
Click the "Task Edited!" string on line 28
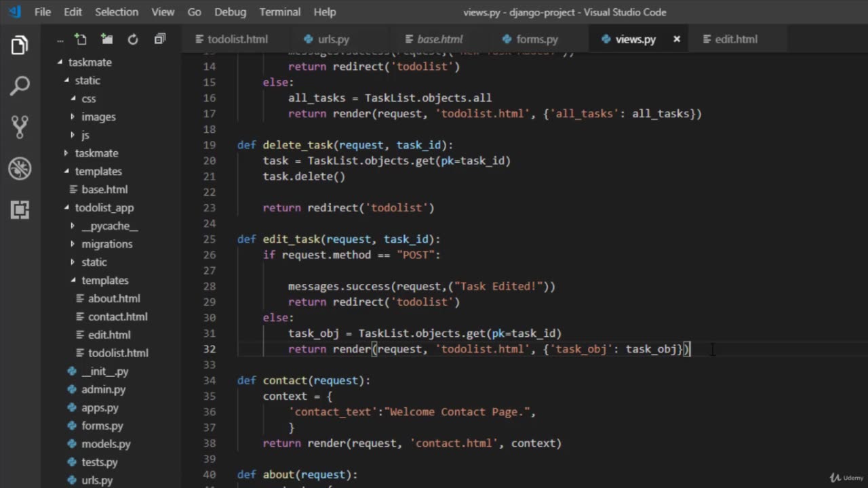click(498, 286)
